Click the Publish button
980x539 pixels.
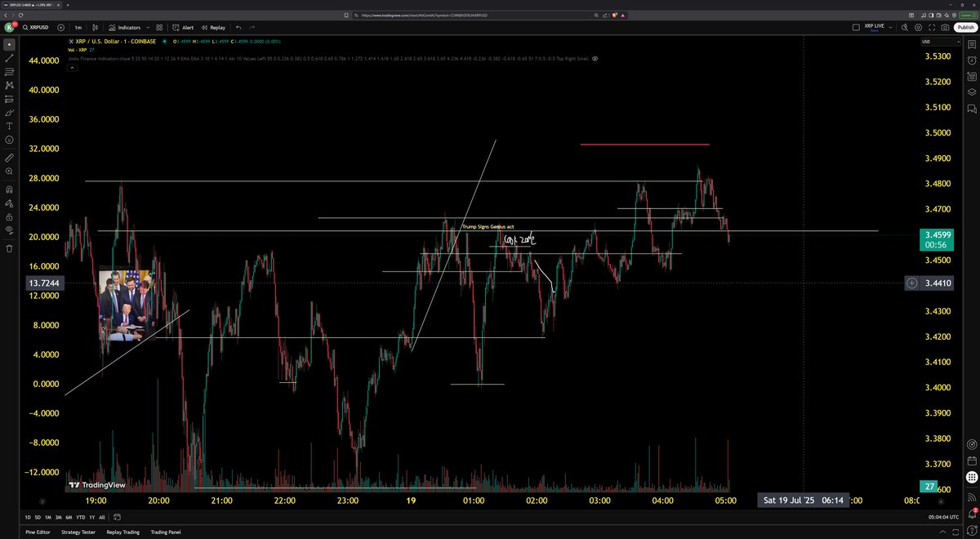point(965,28)
